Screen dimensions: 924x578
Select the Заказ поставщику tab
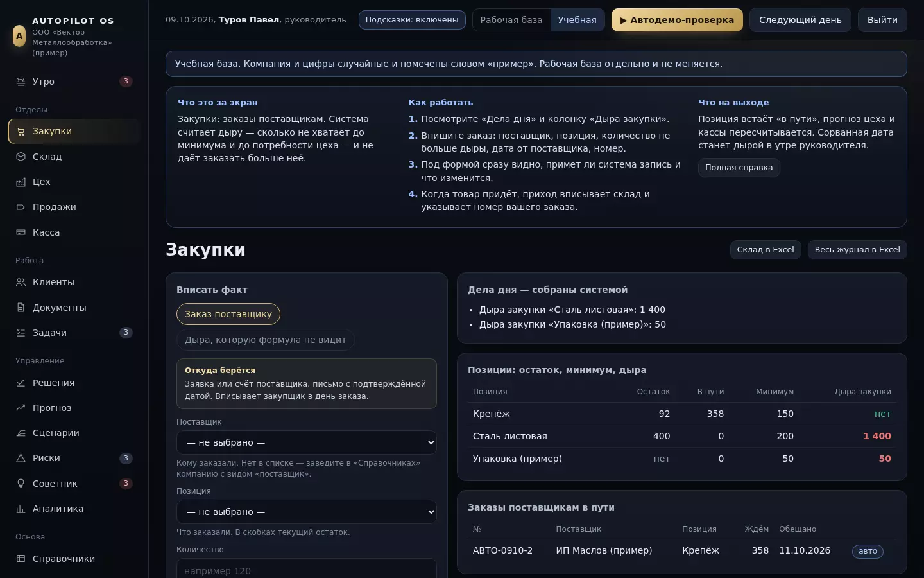point(228,314)
